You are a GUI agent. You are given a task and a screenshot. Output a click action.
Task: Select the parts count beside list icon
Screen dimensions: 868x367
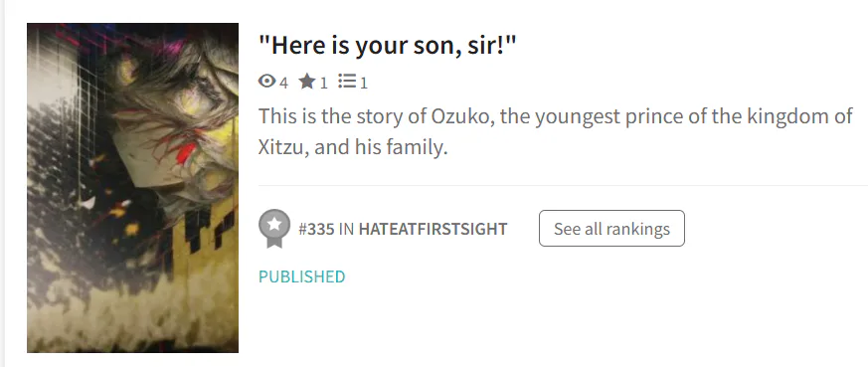[x=364, y=83]
